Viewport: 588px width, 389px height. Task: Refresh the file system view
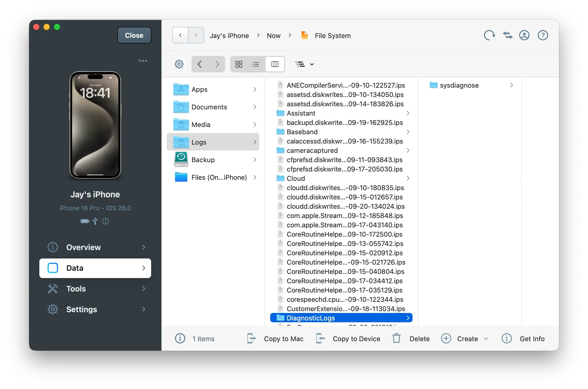489,35
